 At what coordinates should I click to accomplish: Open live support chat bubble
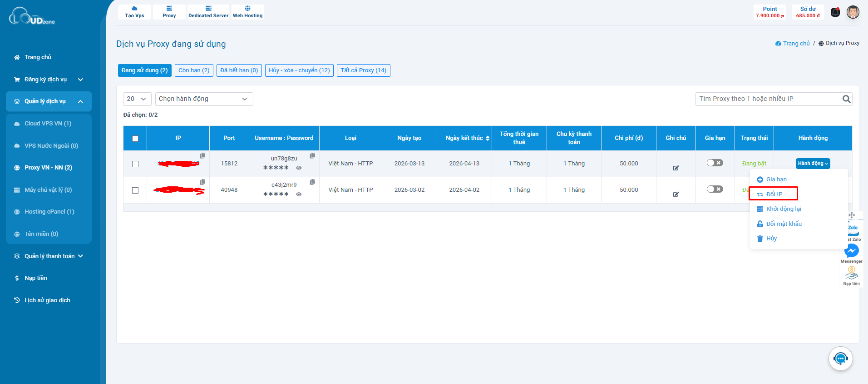click(840, 359)
